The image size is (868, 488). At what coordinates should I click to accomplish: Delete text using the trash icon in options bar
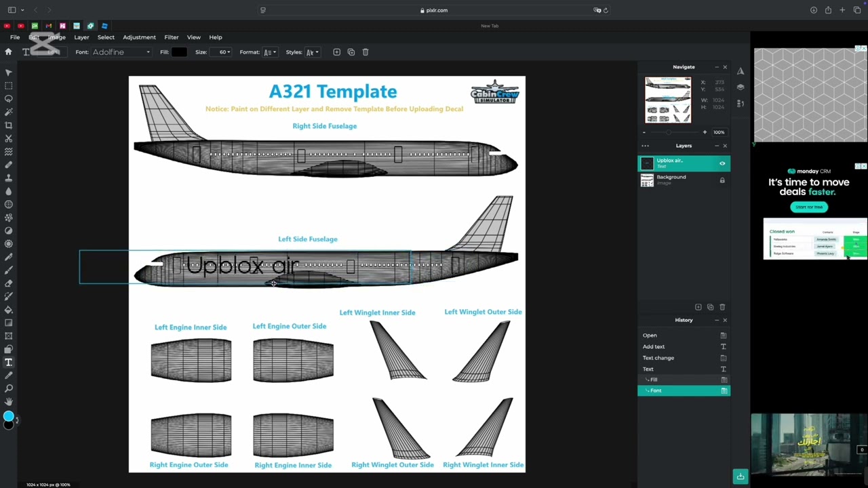[366, 52]
